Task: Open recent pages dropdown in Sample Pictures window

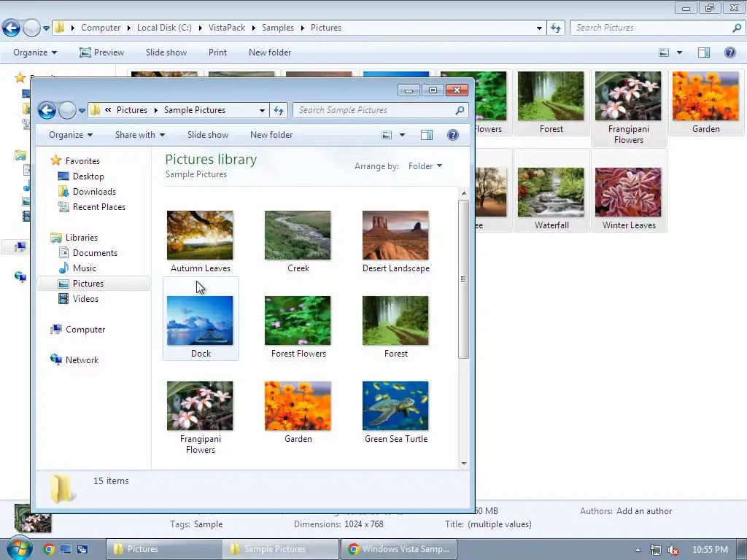Action: point(82,111)
